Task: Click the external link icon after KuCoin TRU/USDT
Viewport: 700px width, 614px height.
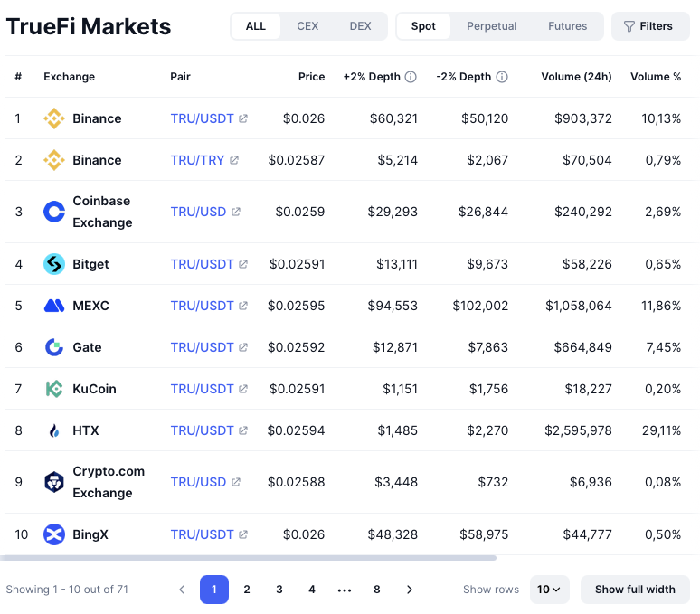Action: click(243, 389)
